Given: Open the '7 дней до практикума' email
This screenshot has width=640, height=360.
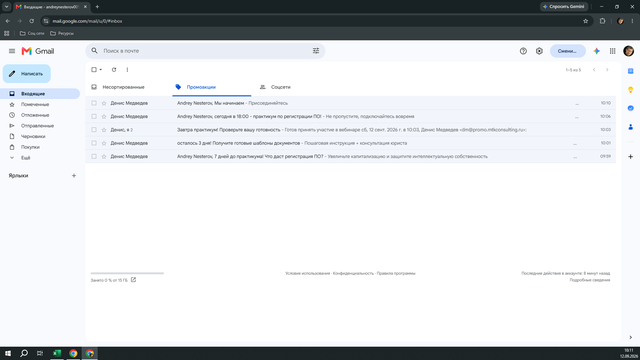Looking at the screenshot, I should click(x=350, y=156).
